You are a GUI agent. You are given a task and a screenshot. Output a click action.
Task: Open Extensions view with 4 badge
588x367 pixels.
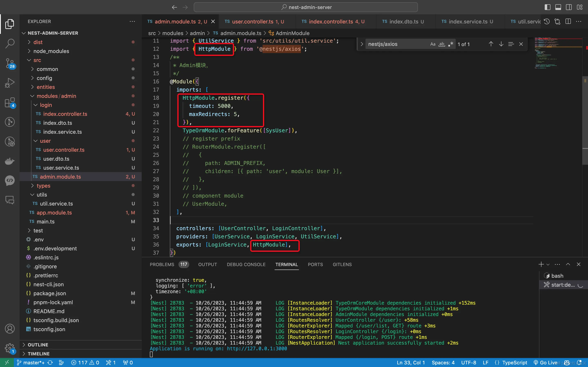(x=10, y=102)
